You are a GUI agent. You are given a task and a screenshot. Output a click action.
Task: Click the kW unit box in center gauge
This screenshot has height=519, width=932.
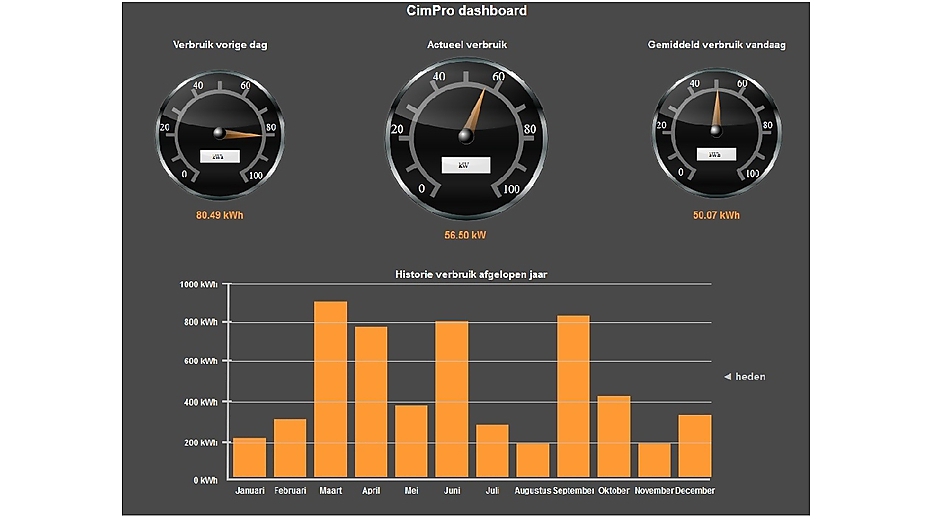(x=466, y=165)
